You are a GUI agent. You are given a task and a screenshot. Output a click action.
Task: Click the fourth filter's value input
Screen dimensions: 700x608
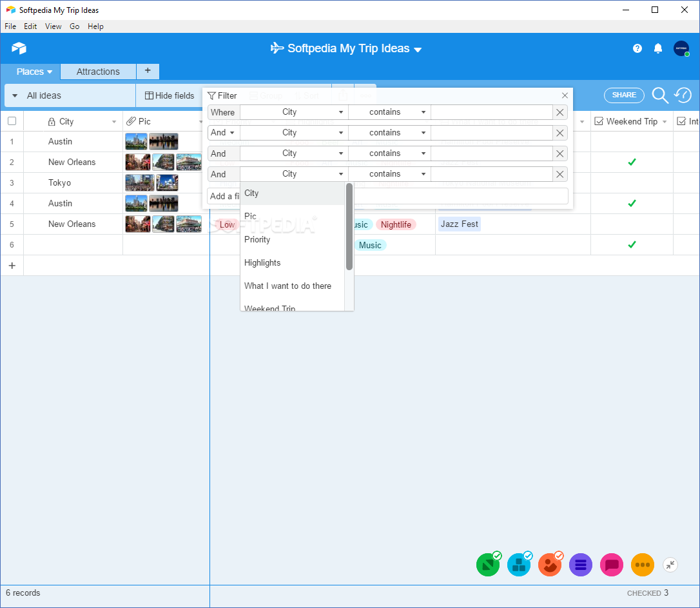tap(492, 173)
